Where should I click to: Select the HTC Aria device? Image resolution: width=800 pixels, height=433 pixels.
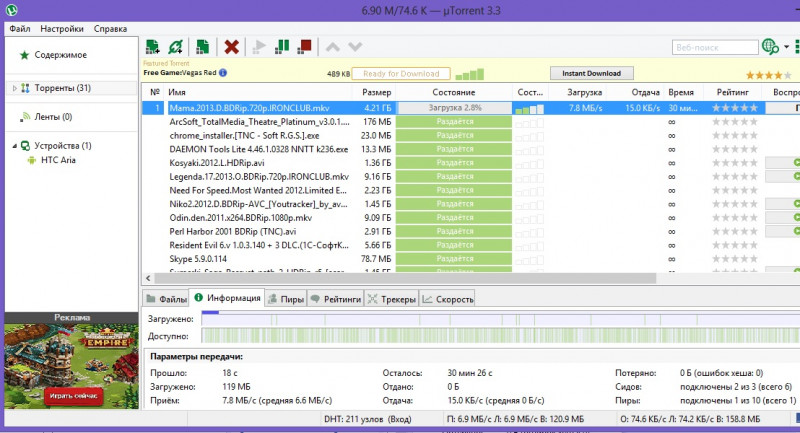click(x=58, y=160)
